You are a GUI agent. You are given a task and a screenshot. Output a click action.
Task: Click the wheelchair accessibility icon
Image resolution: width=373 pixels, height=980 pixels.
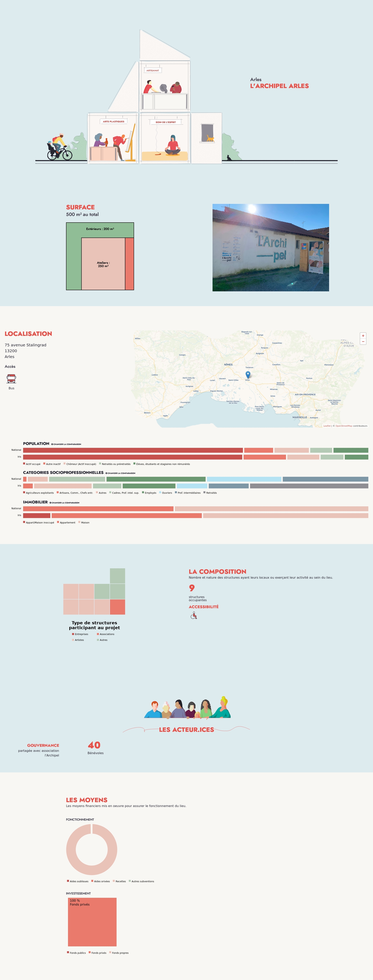coord(193,615)
